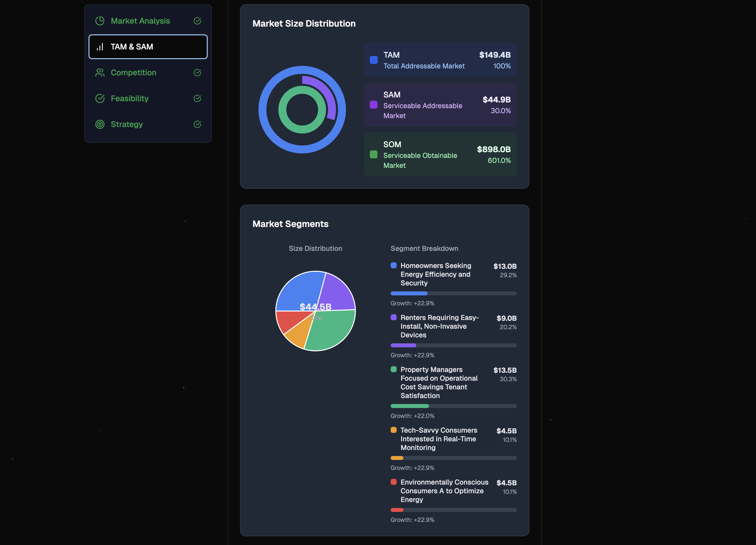The image size is (756, 545).
Task: Click checkmark badge beside Strategy
Action: click(x=197, y=124)
